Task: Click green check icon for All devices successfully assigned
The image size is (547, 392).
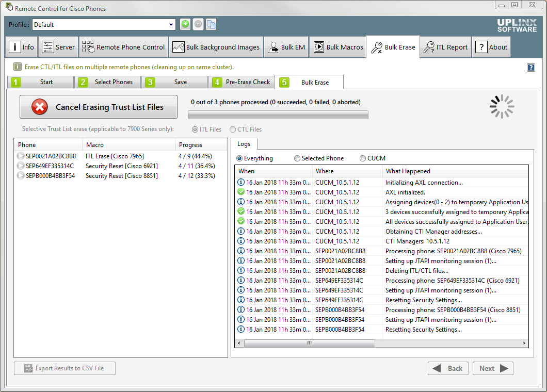Action: (x=240, y=221)
